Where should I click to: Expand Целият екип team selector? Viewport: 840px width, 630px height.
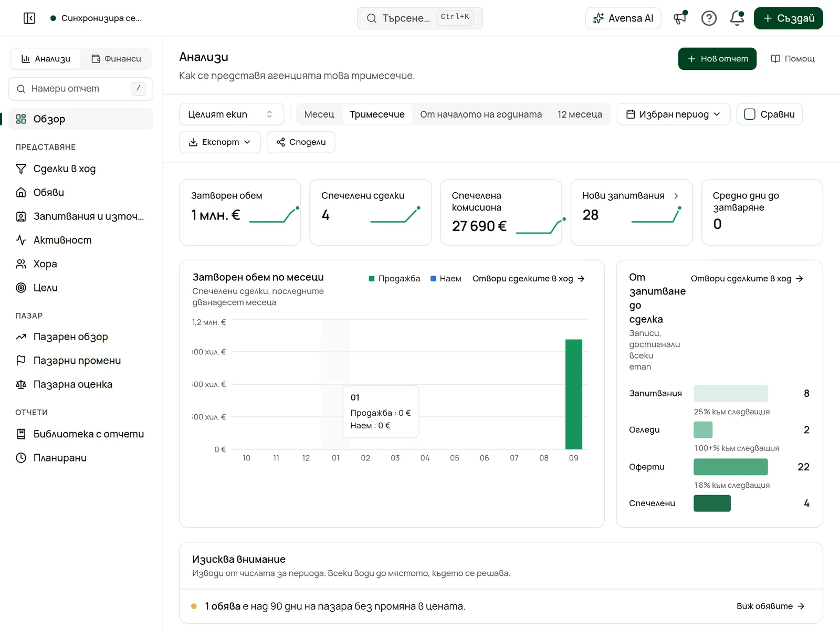pyautogui.click(x=232, y=114)
